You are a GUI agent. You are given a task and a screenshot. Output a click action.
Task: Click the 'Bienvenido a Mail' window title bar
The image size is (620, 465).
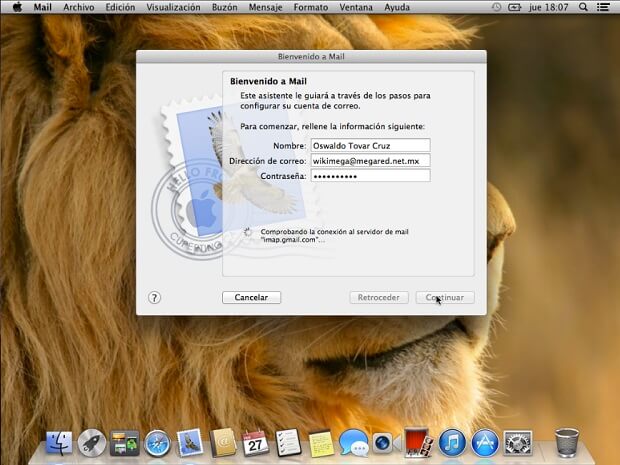(311, 57)
